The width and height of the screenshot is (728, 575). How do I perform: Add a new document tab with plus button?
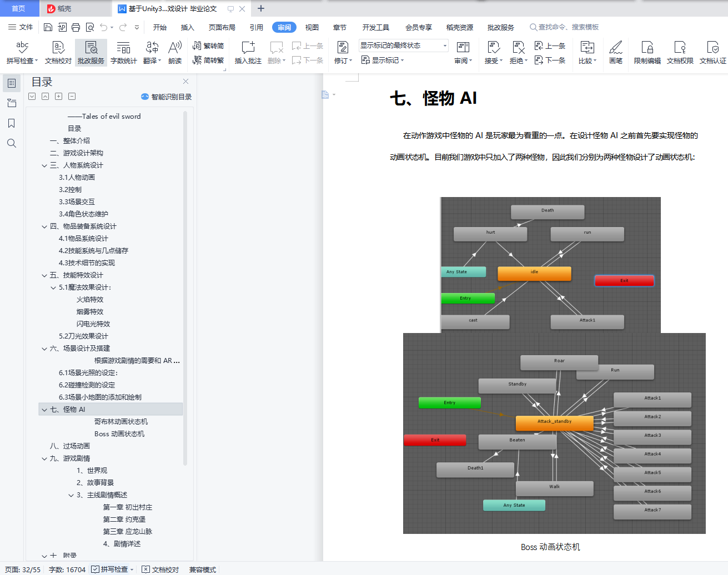coord(261,8)
